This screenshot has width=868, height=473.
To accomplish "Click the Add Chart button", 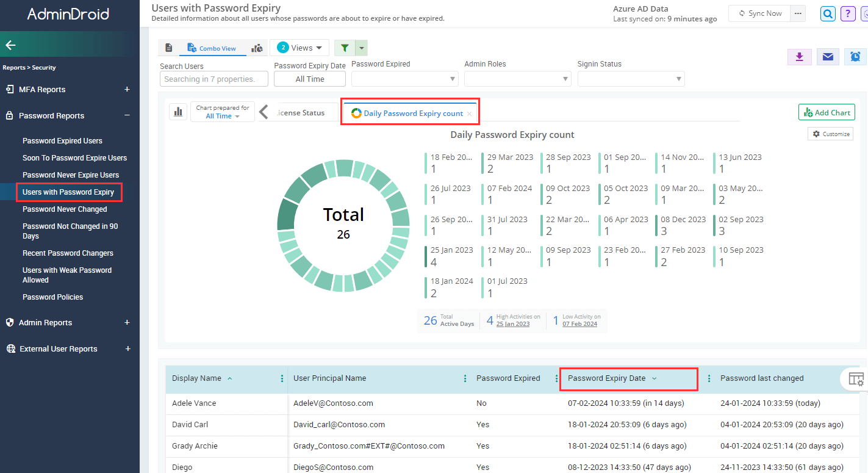I will (x=827, y=112).
